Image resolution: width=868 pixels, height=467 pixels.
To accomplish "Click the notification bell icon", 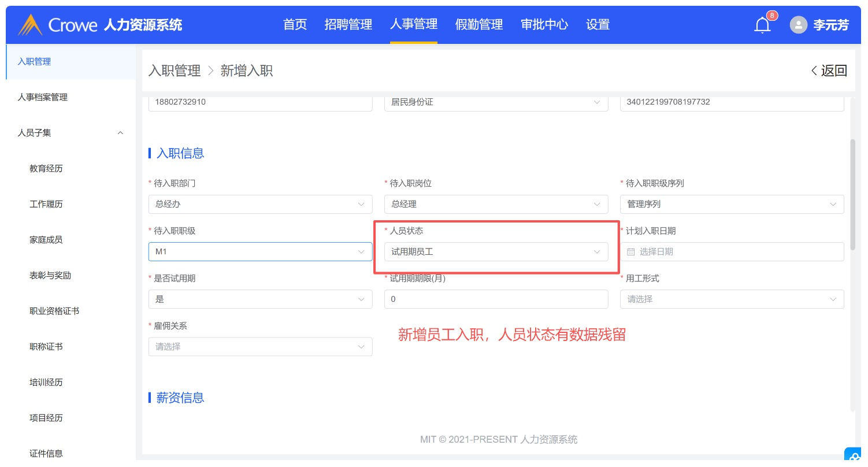I will pyautogui.click(x=762, y=25).
